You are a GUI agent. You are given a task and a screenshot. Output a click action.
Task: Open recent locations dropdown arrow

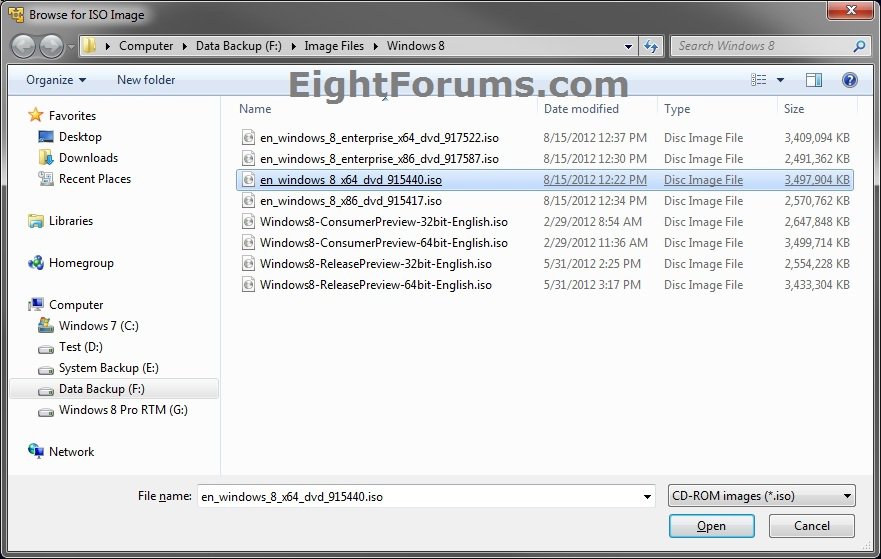(71, 47)
